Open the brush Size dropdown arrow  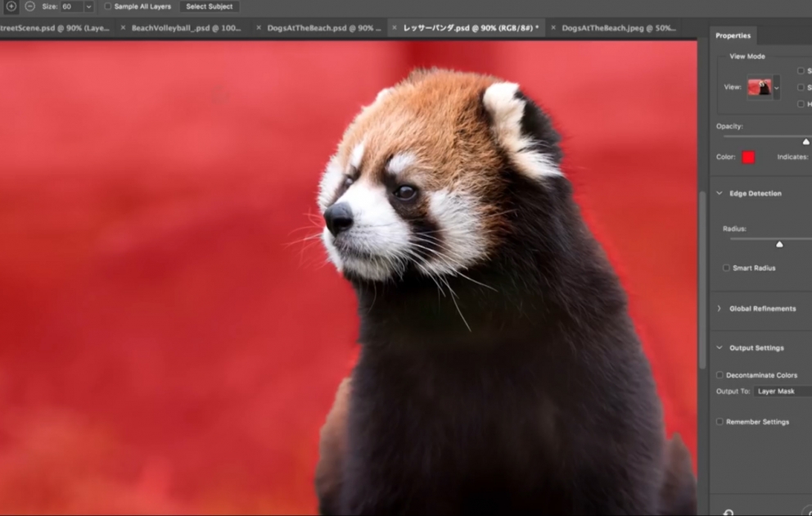click(x=88, y=7)
